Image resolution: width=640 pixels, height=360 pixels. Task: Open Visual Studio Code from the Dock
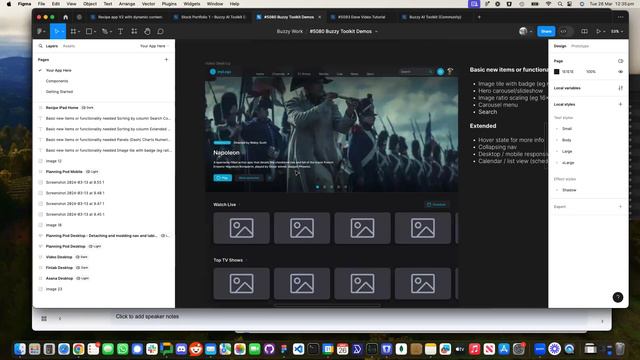298,349
